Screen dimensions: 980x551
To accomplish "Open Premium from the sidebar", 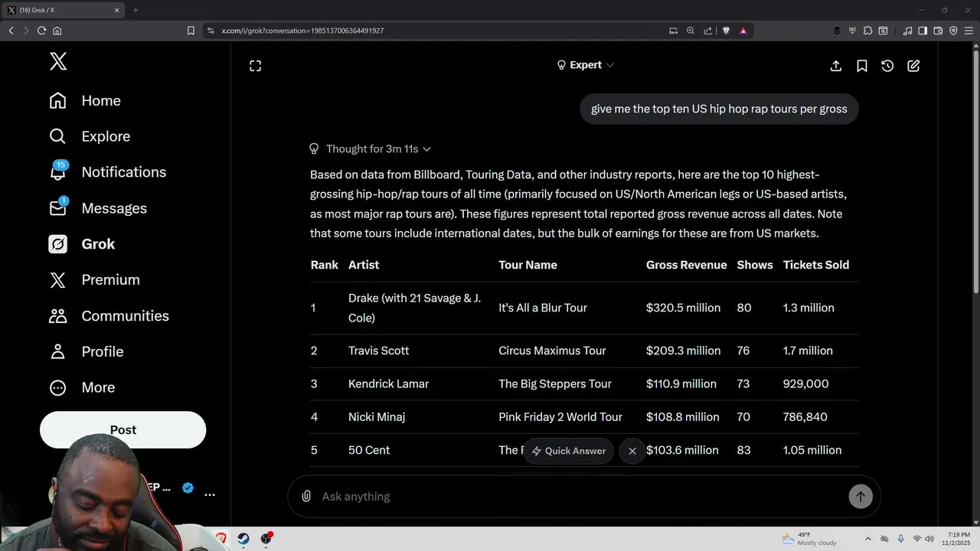I will (94, 280).
